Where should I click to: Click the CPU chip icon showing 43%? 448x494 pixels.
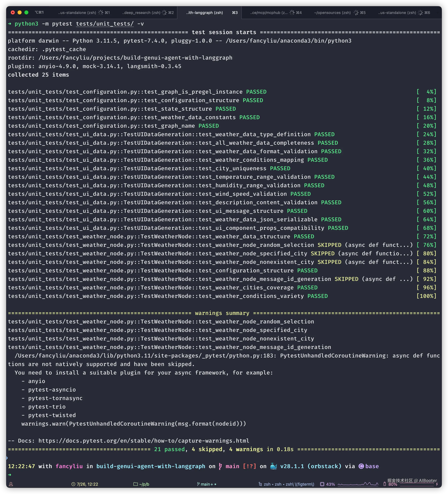pos(322,484)
